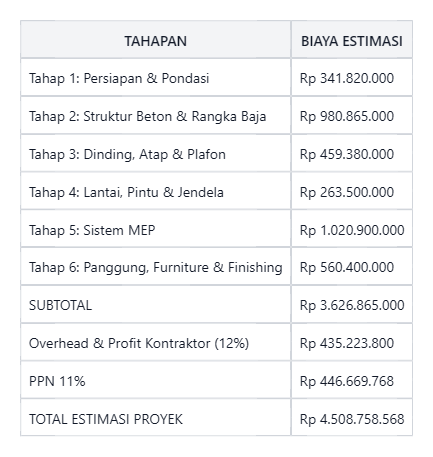Click the Tahap 2: Struktur Beton & Rangka Baja cell
Image resolution: width=433 pixels, height=457 pixels.
coord(155,115)
